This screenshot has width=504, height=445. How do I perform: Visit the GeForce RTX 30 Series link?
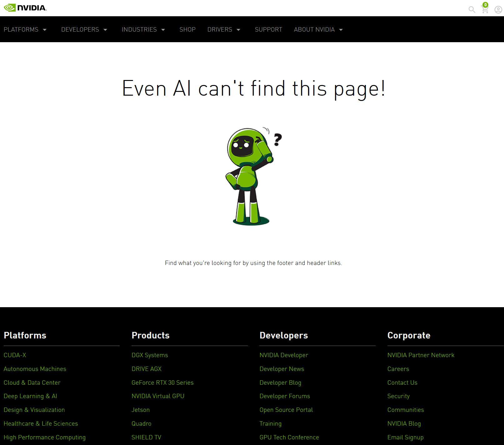click(162, 382)
